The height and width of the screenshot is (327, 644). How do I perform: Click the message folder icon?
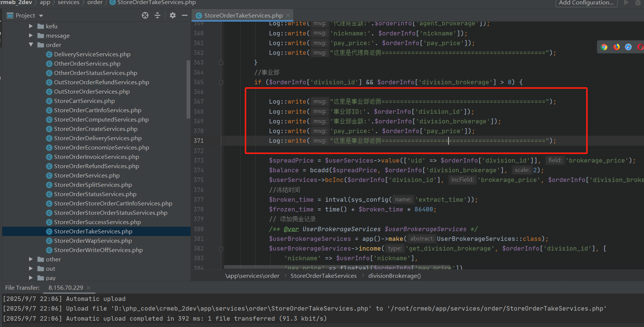[41, 35]
